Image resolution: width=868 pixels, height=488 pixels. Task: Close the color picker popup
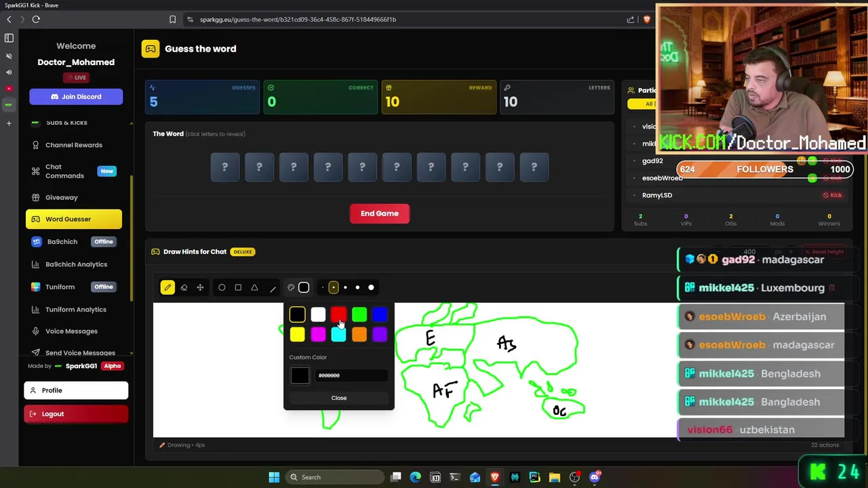(338, 398)
